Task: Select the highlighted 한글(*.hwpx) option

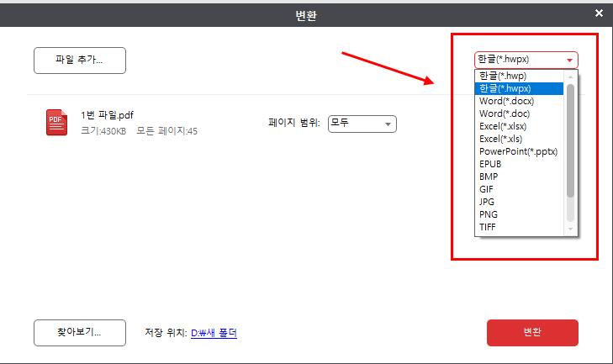Action: point(519,88)
